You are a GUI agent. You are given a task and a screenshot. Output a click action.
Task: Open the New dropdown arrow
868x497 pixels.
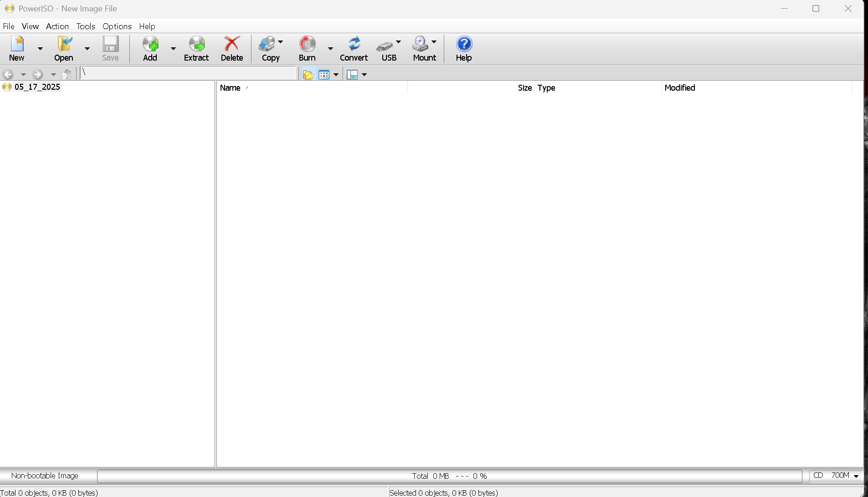(x=40, y=48)
